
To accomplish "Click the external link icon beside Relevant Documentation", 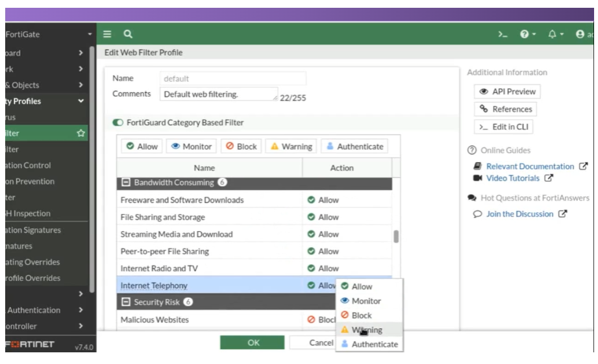I will 583,166.
